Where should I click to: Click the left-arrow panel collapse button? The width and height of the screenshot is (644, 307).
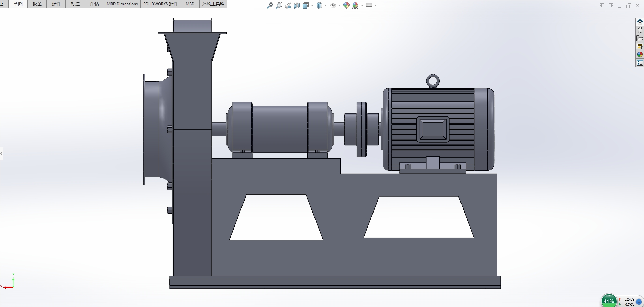click(x=602, y=5)
